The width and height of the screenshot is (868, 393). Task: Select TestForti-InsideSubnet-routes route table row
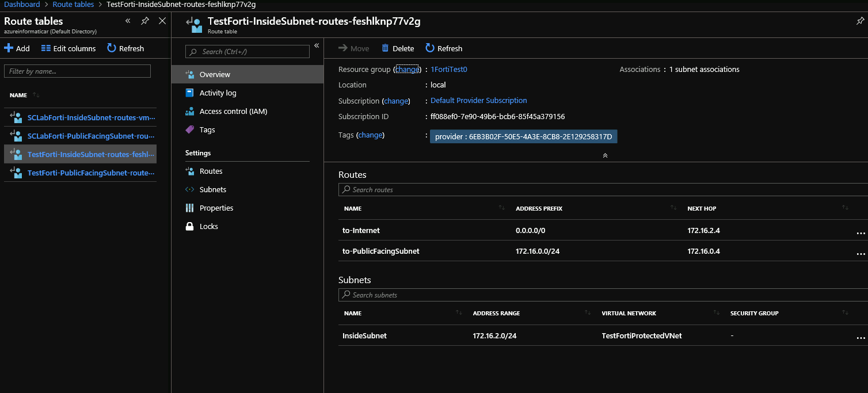(80, 154)
